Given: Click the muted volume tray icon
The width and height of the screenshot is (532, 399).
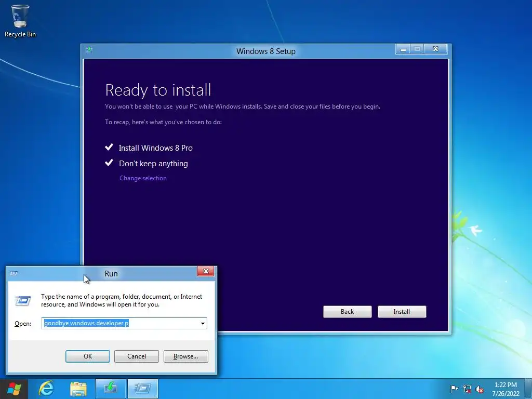Looking at the screenshot, I should tap(480, 389).
